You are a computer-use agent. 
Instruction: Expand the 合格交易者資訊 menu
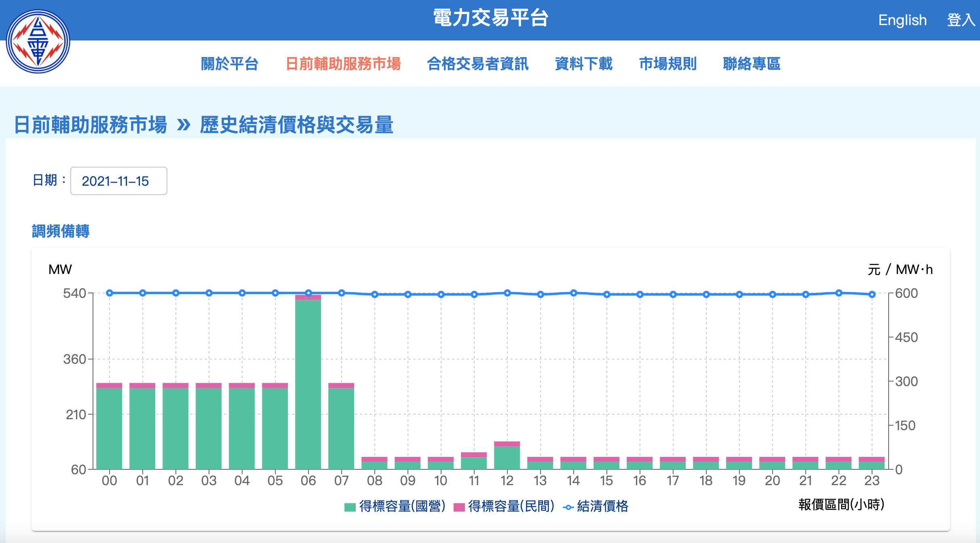click(477, 64)
